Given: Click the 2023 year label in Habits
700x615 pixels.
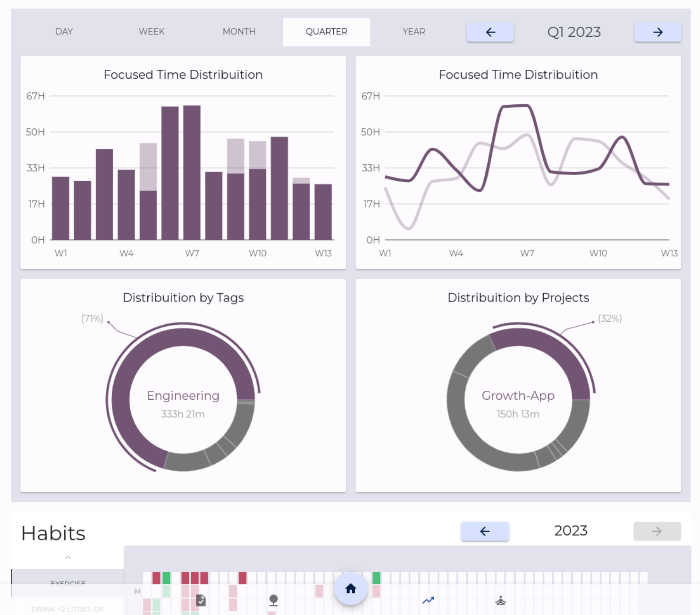Looking at the screenshot, I should coord(571,531).
